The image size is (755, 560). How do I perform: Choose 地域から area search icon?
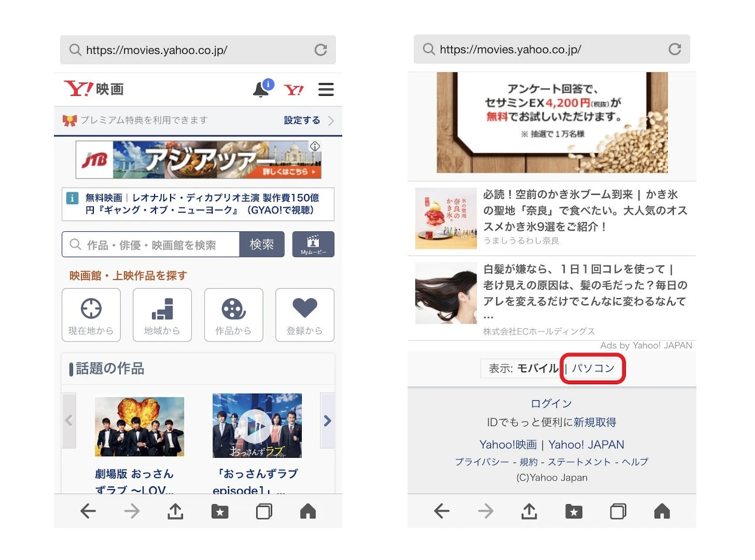tap(162, 315)
